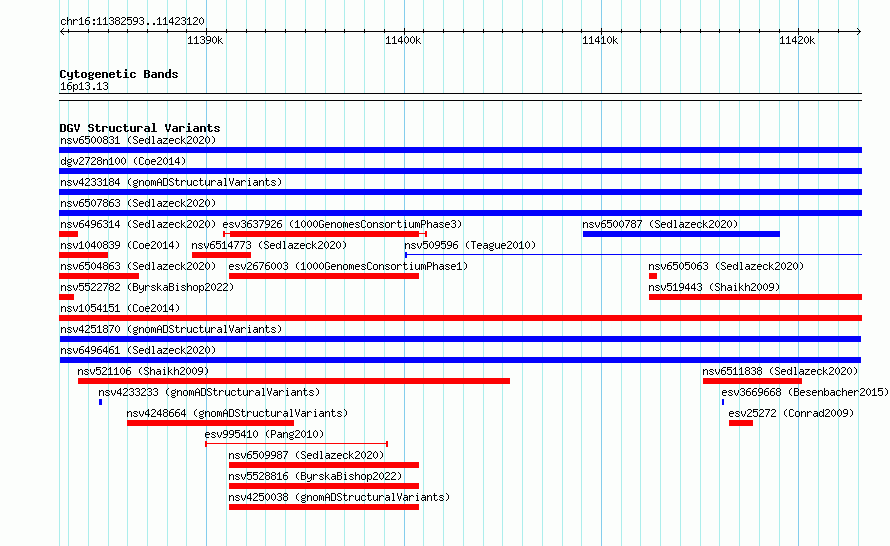890x546 pixels.
Task: Select the blue bar under nsv6507863
Action: pos(460,213)
